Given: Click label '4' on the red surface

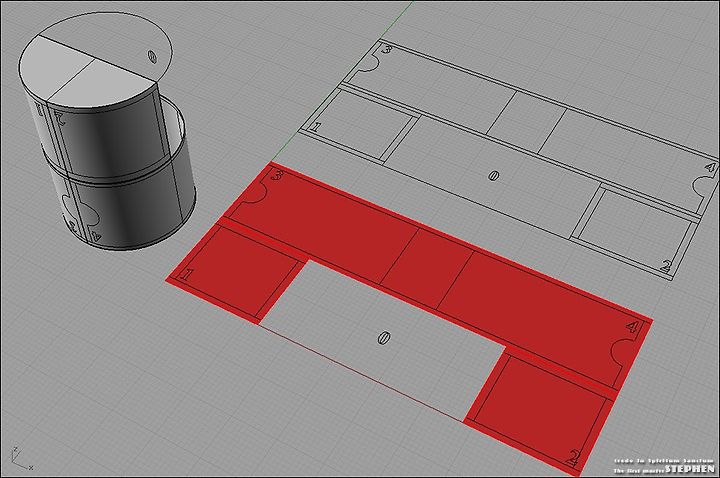Looking at the screenshot, I should click(x=632, y=327).
